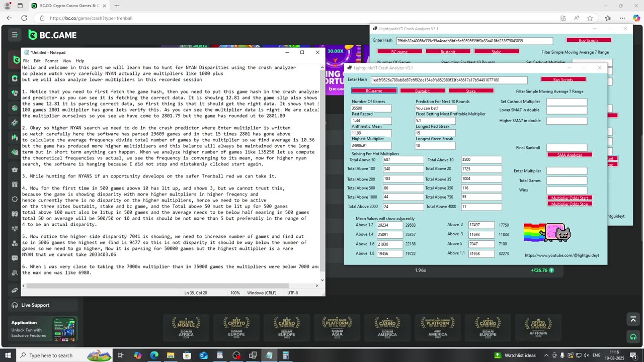Viewport: 644px width, 362px height.
Task: Open Notepad Help menu
Action: point(80,61)
